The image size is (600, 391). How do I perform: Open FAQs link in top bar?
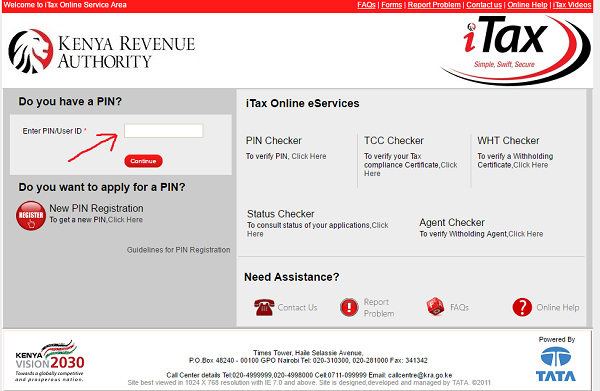tap(366, 5)
